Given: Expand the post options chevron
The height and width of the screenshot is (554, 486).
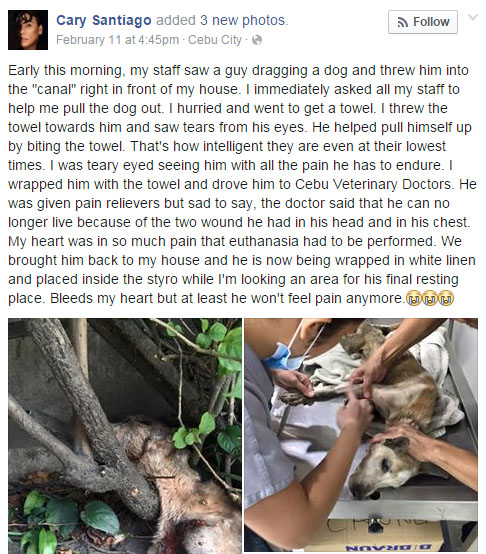Looking at the screenshot, I should tap(473, 17).
